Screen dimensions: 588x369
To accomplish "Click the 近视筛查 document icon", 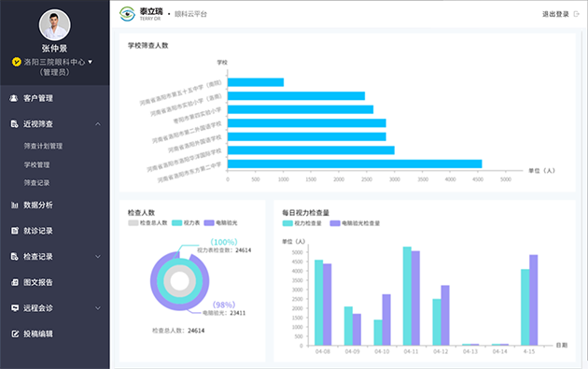I will [x=14, y=124].
